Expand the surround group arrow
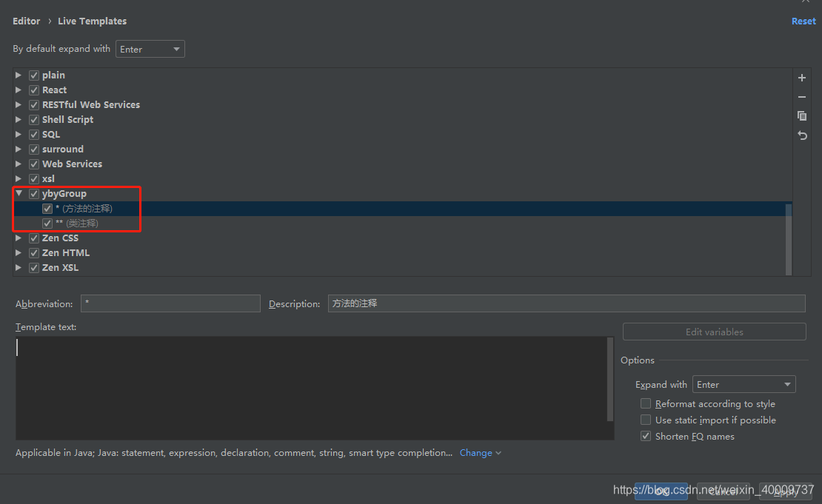Viewport: 822px width, 504px height. pyautogui.click(x=19, y=149)
